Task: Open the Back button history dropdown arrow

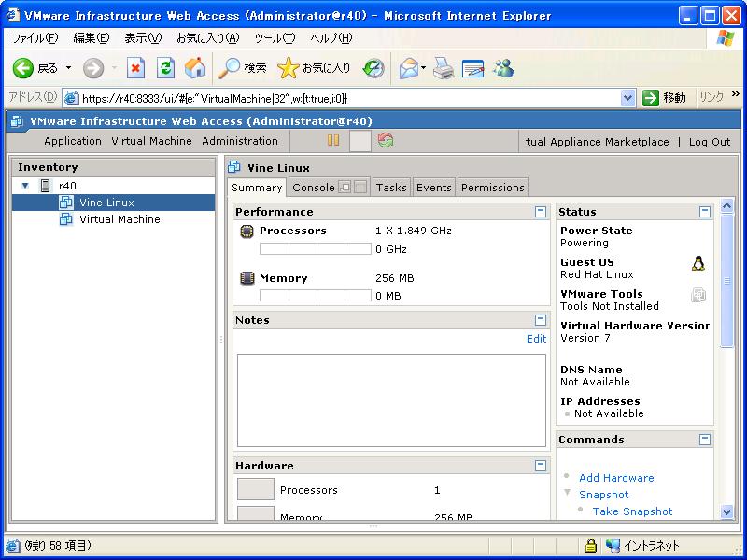Action: [68, 68]
